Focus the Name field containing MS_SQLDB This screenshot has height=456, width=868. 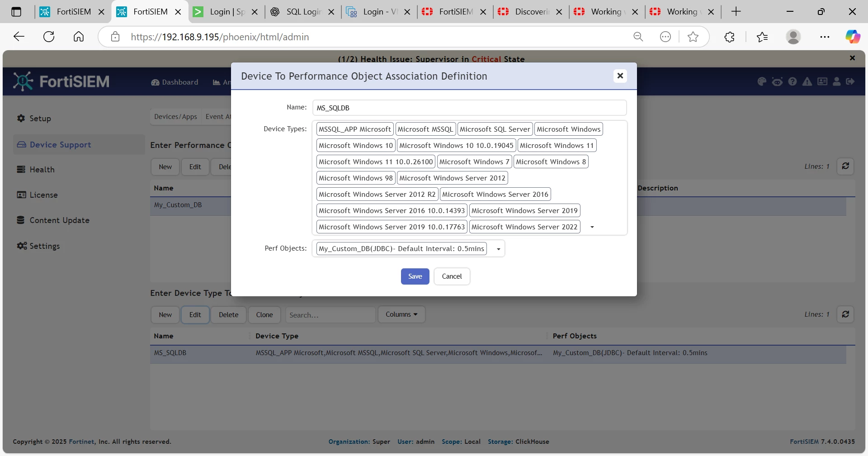[469, 108]
